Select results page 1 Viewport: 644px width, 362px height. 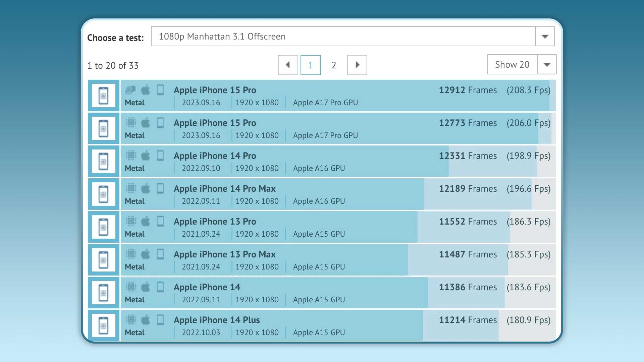(x=310, y=65)
